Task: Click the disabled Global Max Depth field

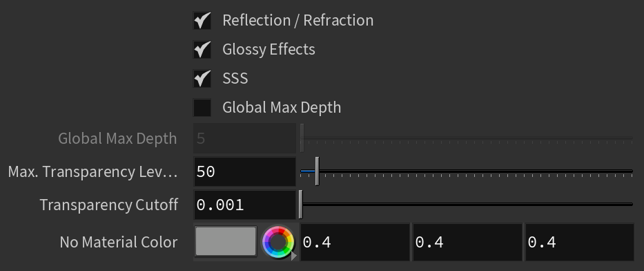Action: tap(245, 138)
